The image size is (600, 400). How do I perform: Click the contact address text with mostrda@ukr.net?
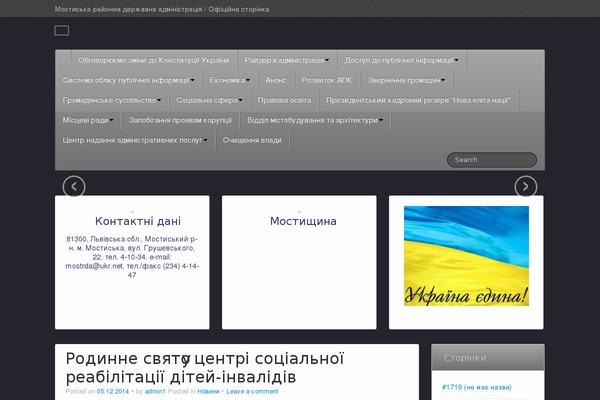[132, 257]
